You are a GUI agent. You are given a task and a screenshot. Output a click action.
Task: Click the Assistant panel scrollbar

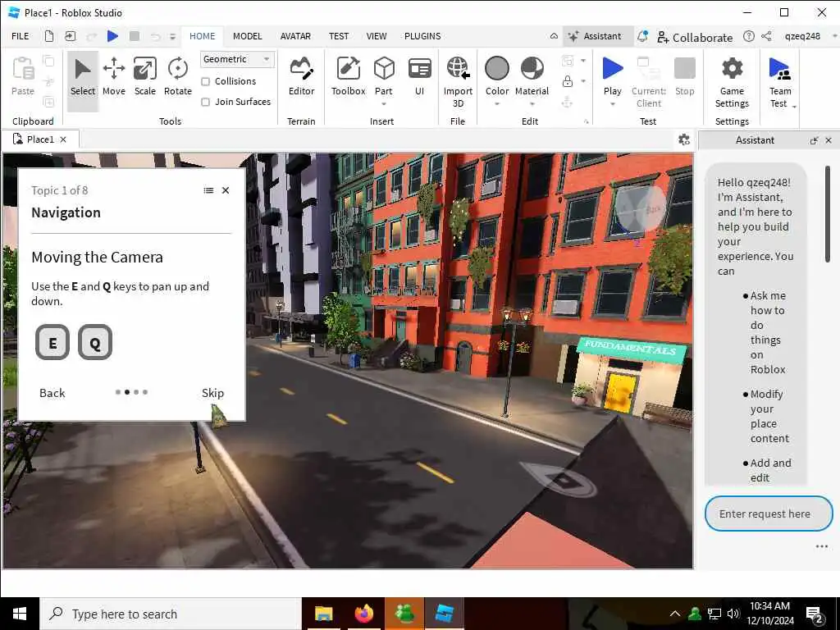click(x=828, y=214)
